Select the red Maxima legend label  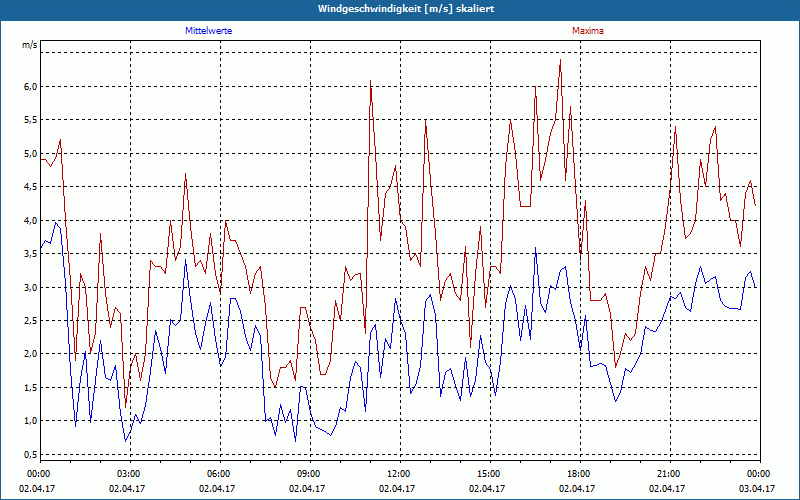point(588,31)
